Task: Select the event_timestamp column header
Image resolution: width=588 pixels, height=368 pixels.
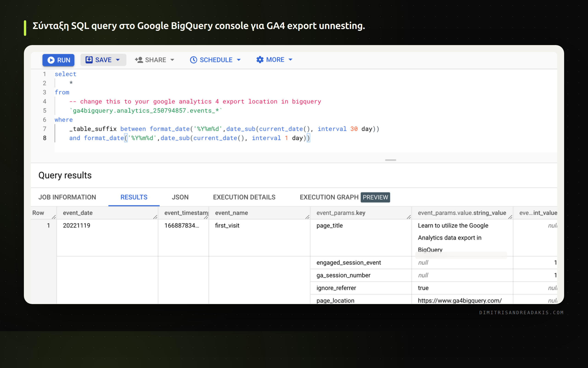Action: tap(184, 213)
